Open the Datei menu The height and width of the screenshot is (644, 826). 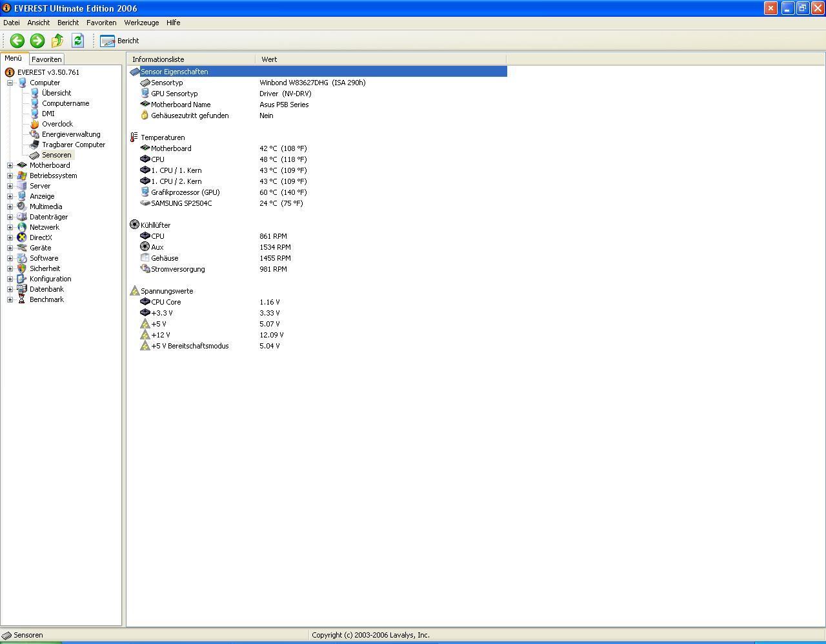point(12,23)
